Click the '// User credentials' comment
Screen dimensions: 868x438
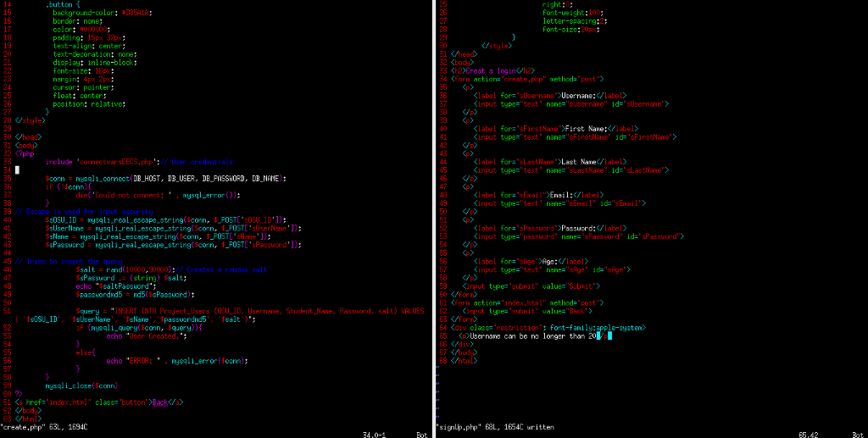click(197, 162)
